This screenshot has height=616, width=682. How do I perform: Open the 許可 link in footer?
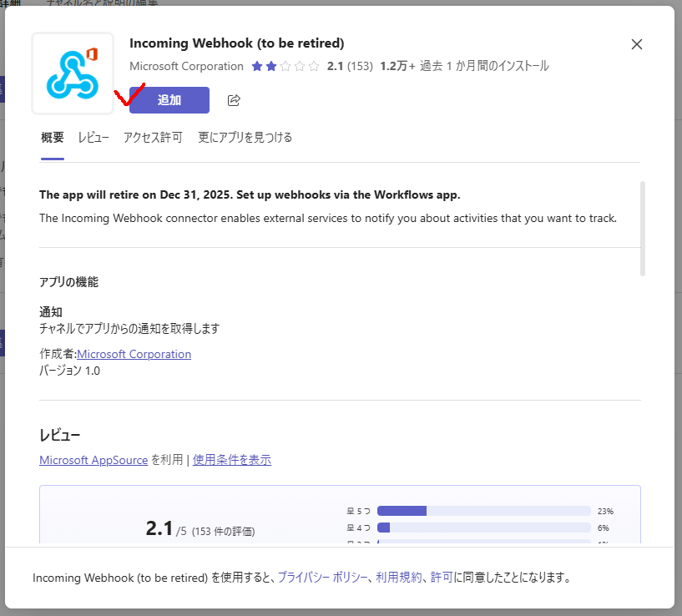(x=442, y=578)
